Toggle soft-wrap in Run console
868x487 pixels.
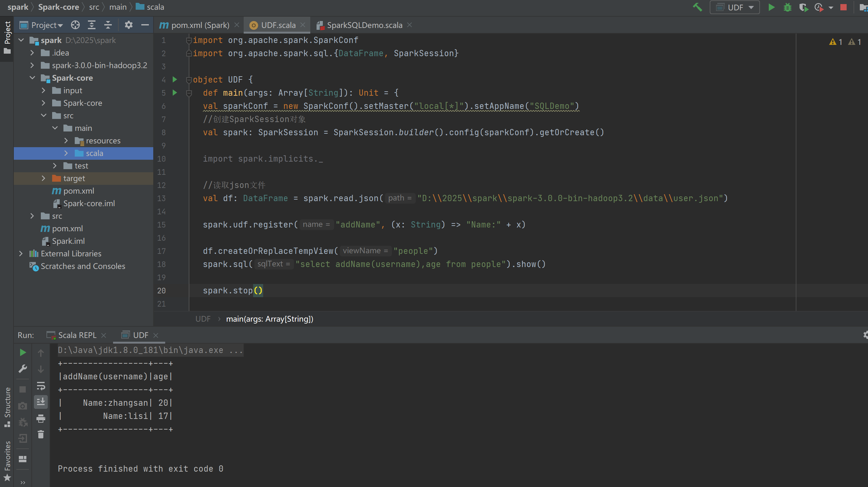click(x=41, y=385)
